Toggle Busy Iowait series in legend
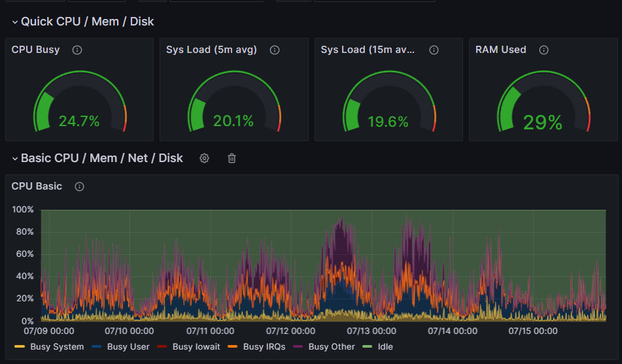This screenshot has height=364, width=622. [x=196, y=346]
